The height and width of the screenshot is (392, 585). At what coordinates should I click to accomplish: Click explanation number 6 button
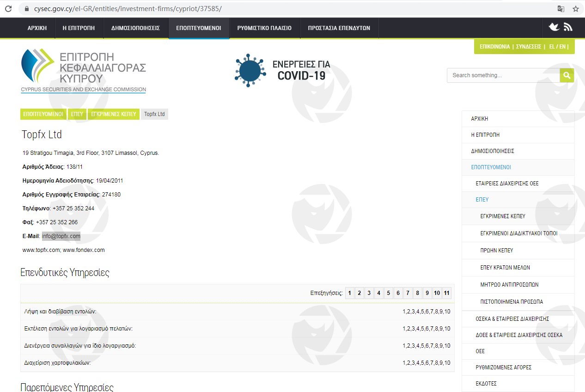pos(398,293)
